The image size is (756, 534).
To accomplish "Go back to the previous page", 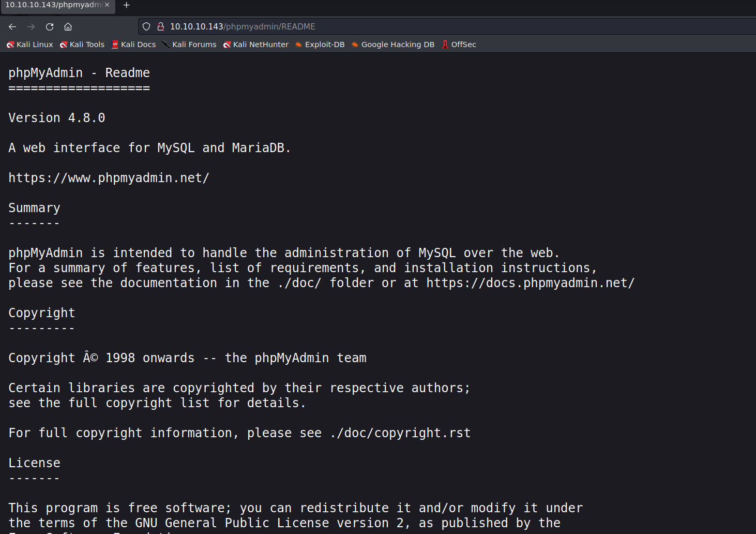I will (12, 26).
